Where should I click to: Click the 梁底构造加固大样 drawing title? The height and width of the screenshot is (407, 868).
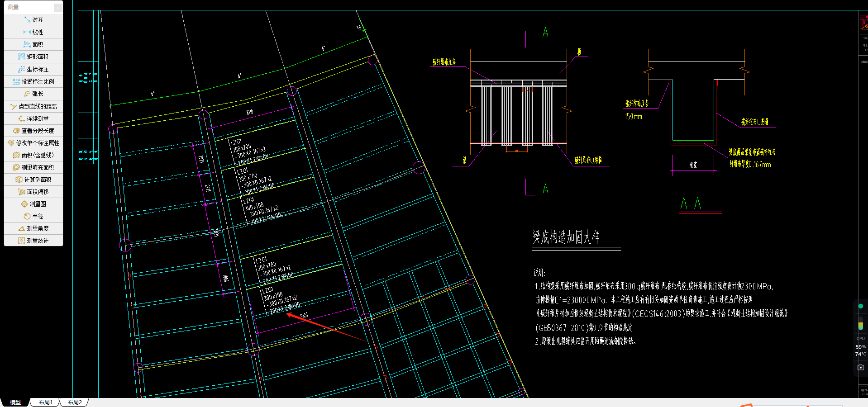566,237
